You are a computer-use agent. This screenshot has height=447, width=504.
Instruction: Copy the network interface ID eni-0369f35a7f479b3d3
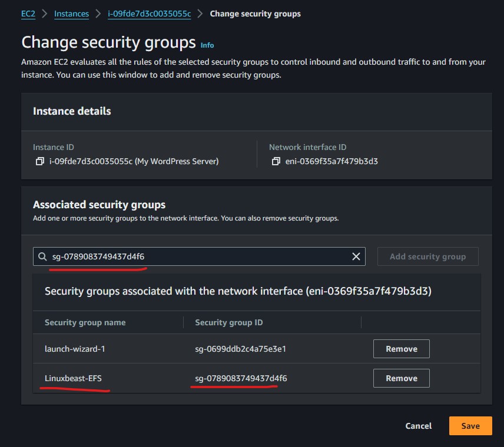coord(276,160)
